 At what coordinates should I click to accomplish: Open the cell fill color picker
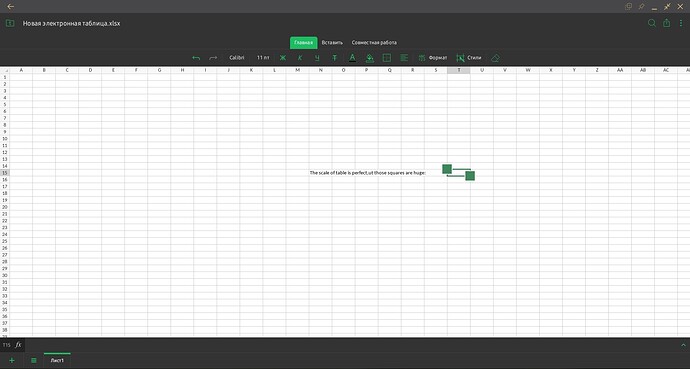pos(370,58)
